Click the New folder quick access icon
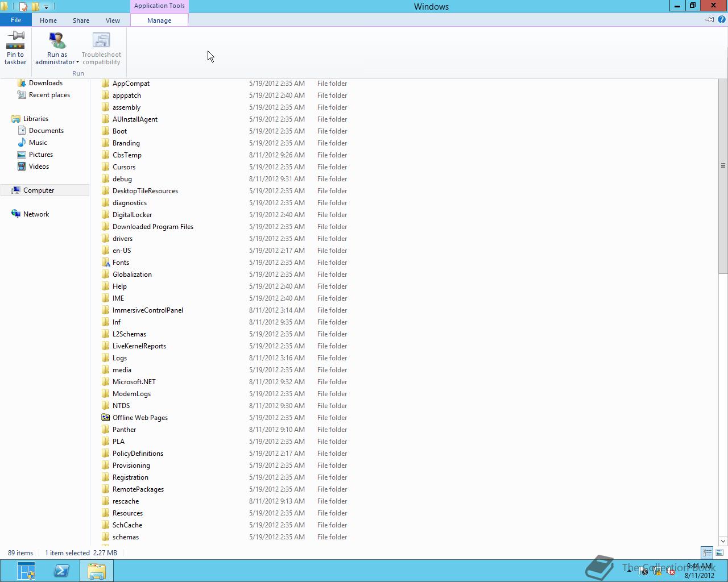Viewport: 728px width, 582px height. click(35, 7)
